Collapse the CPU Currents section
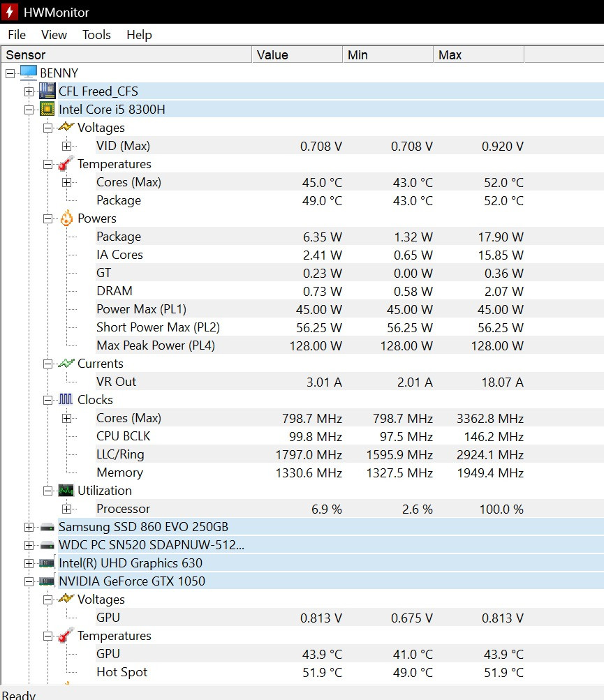This screenshot has width=604, height=700. [x=47, y=364]
